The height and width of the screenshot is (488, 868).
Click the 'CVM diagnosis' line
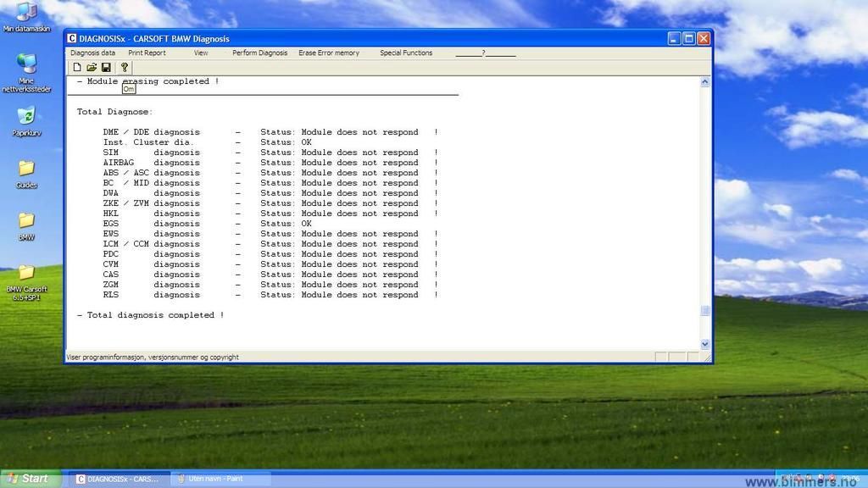[270, 264]
